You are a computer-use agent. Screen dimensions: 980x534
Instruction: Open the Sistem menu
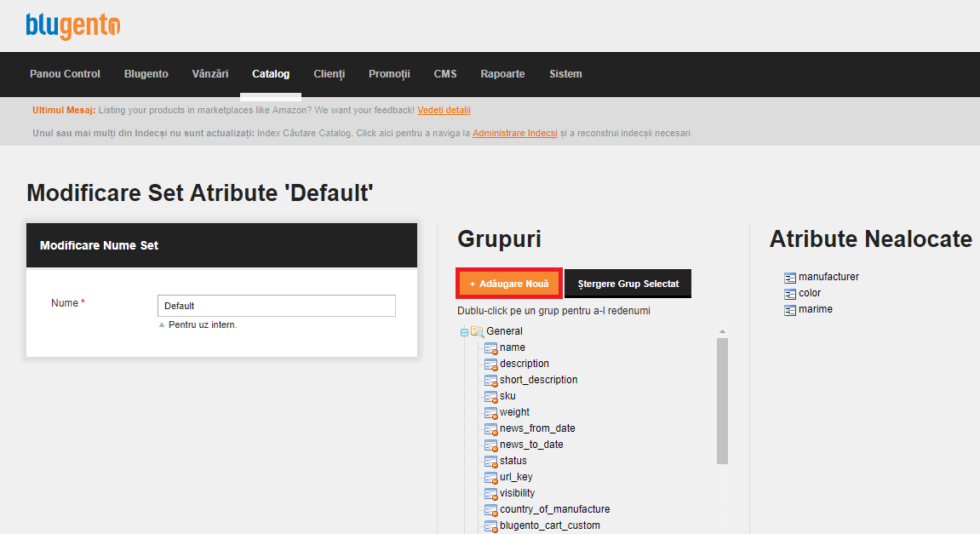pyautogui.click(x=565, y=74)
